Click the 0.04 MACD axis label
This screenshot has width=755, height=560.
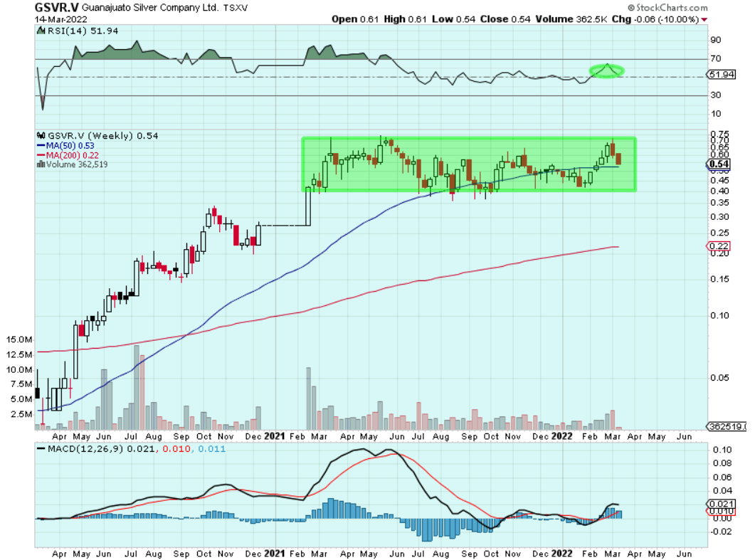tap(722, 491)
